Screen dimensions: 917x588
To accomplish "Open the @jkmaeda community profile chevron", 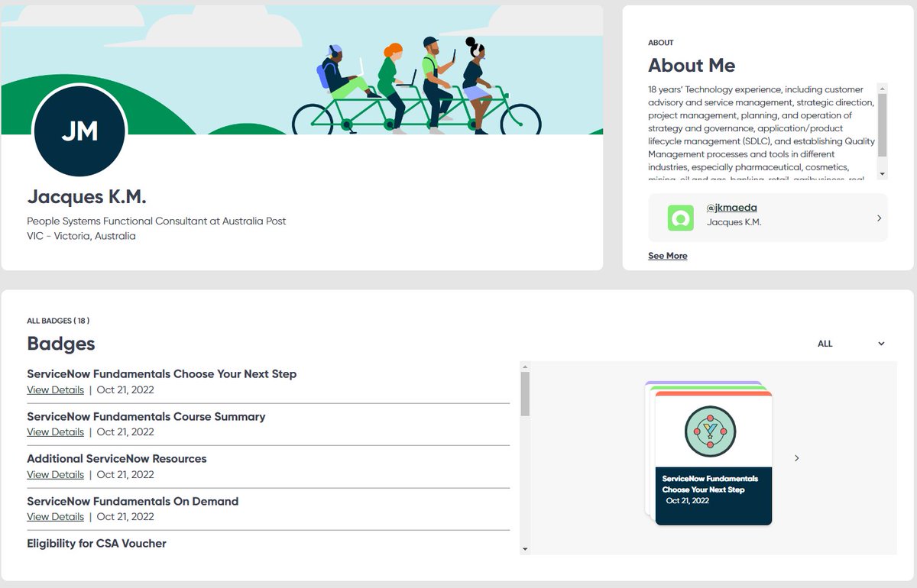I will pyautogui.click(x=879, y=218).
